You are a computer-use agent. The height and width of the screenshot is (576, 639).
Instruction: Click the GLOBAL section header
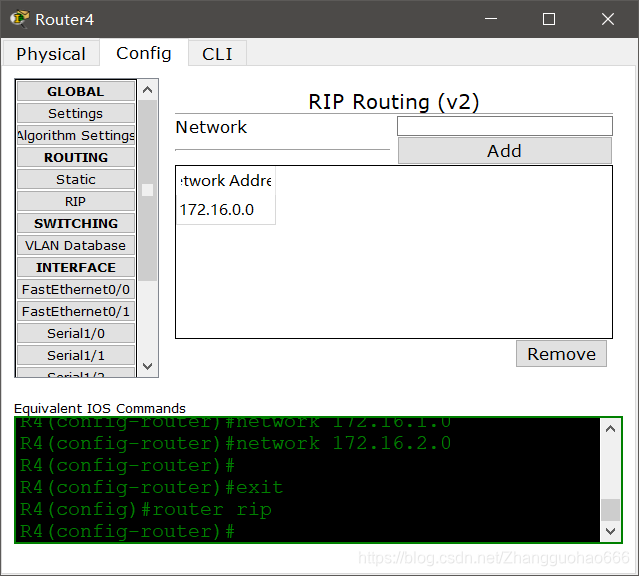tap(76, 91)
